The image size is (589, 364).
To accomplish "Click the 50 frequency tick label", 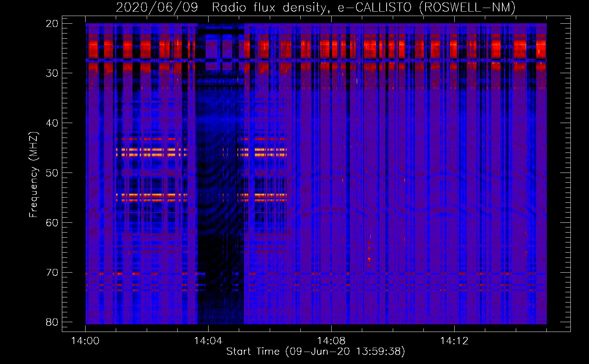I will (x=52, y=173).
